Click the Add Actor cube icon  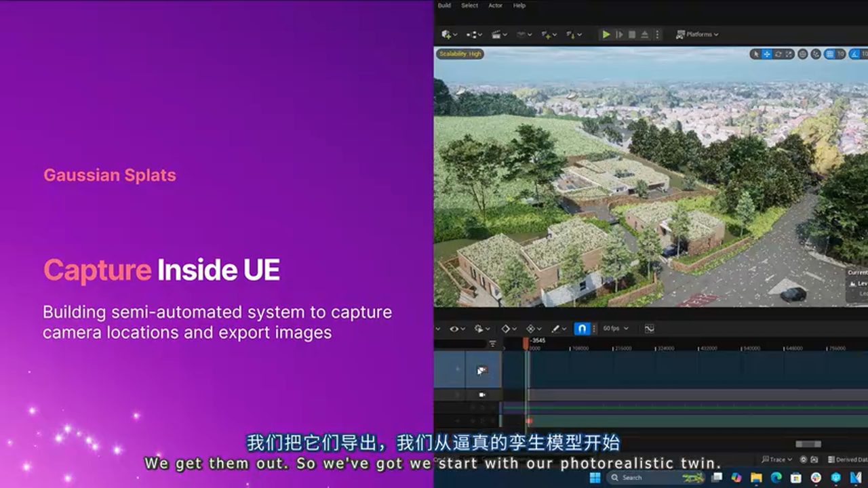click(446, 34)
